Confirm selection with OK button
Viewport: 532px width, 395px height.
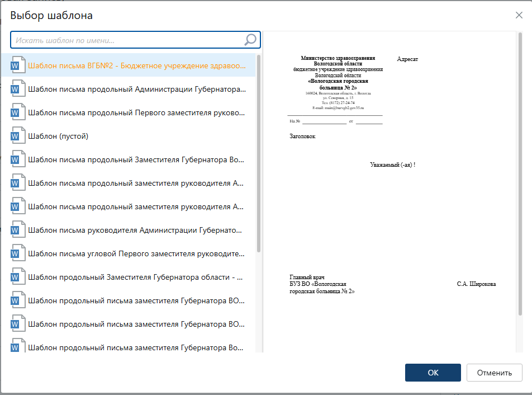coord(433,373)
